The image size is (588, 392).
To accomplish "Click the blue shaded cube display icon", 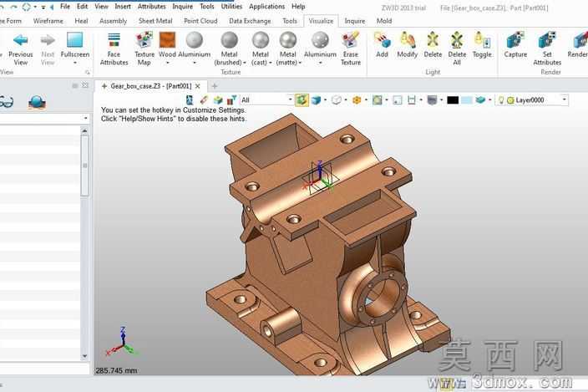I will 316,99.
